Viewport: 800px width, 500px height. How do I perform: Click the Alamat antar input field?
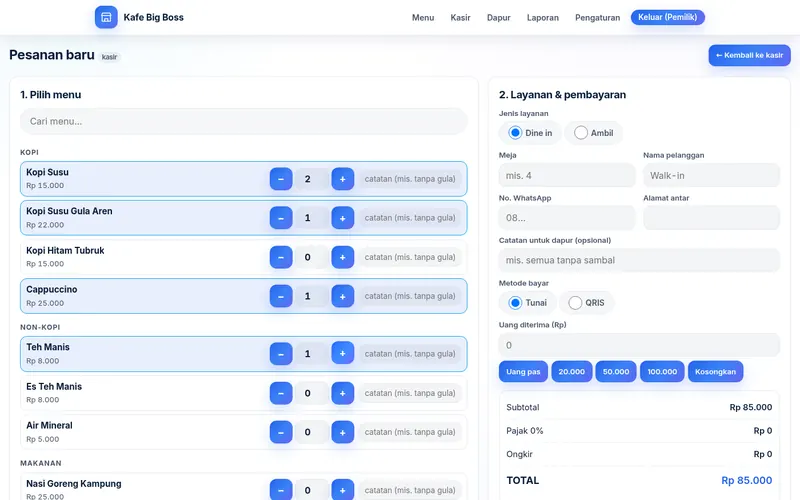tap(711, 218)
